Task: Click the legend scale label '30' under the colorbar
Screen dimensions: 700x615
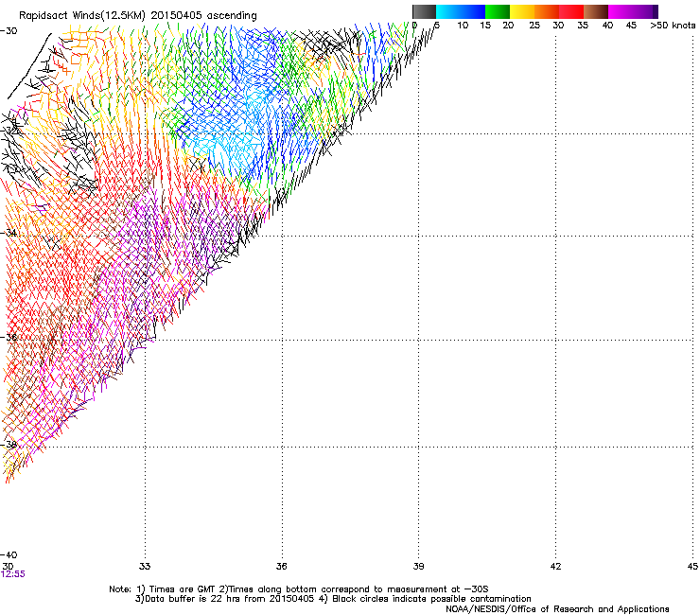Action: [x=558, y=26]
